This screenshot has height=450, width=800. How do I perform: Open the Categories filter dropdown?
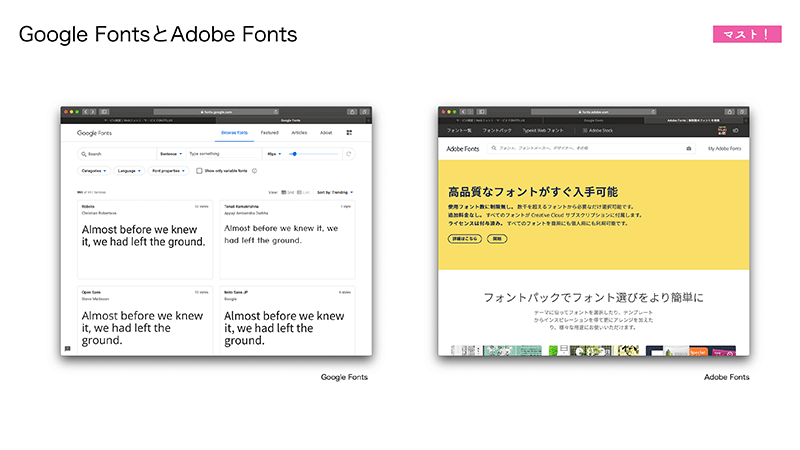point(95,171)
